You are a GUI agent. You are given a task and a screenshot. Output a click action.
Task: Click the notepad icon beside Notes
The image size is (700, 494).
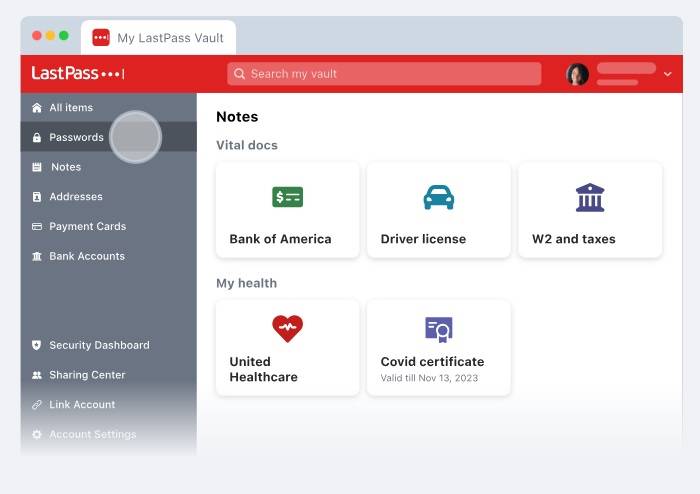37,167
